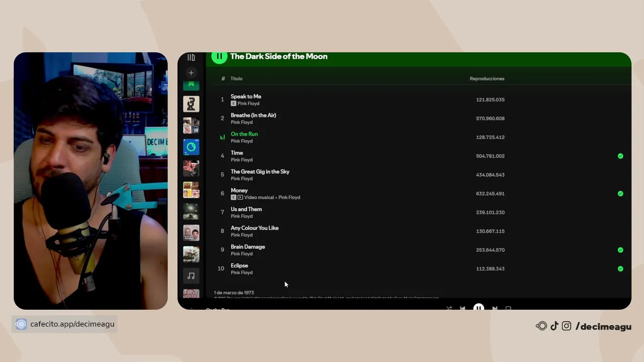Select the playing track On the Run
This screenshot has height=362, width=644.
tap(244, 134)
